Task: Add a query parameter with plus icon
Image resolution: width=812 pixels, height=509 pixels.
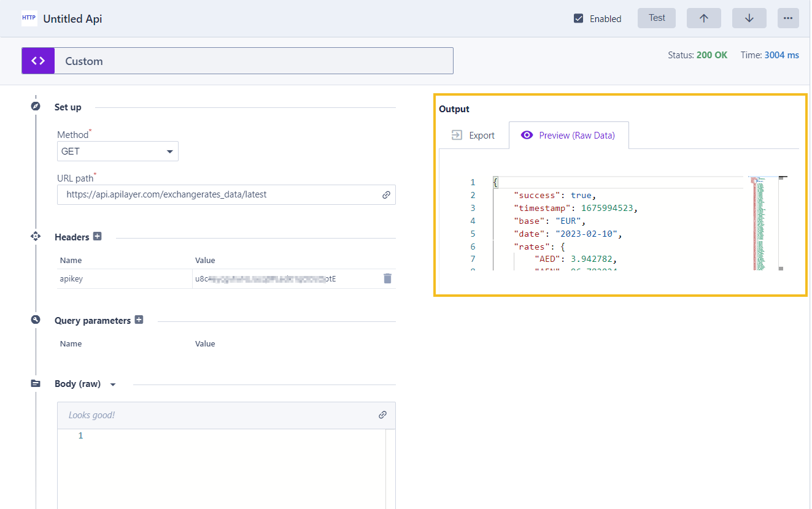Action: tap(139, 320)
